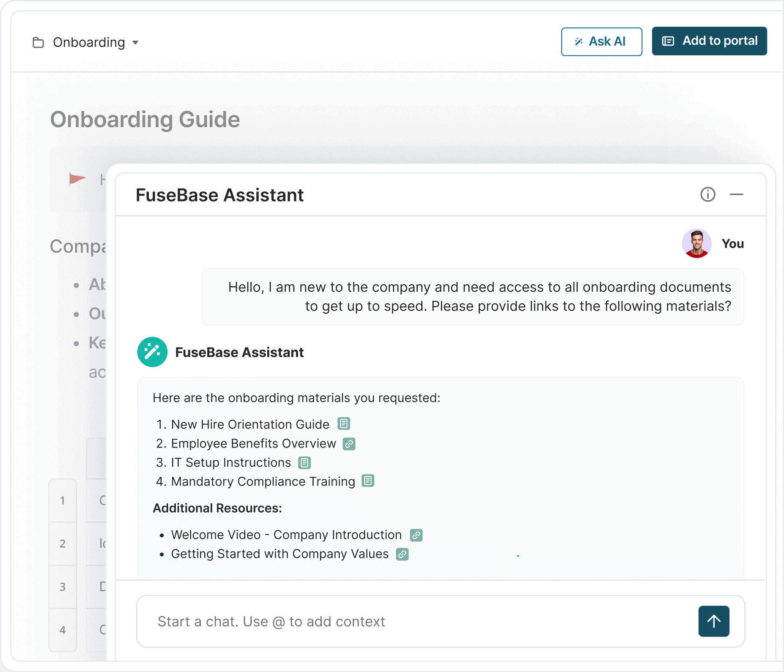Click the user avatar next to You
This screenshot has height=672, width=784.
(x=696, y=243)
